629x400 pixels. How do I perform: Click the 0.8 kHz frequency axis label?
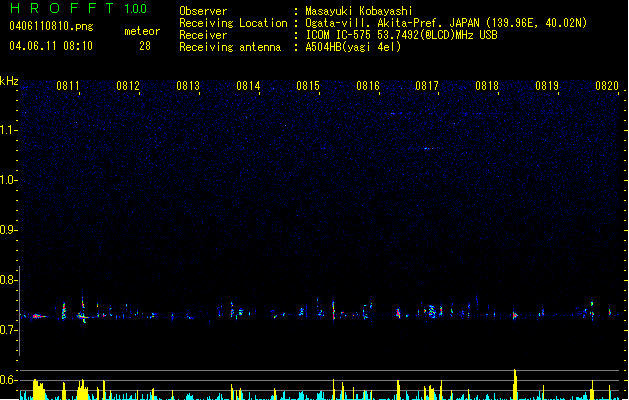[x=8, y=280]
